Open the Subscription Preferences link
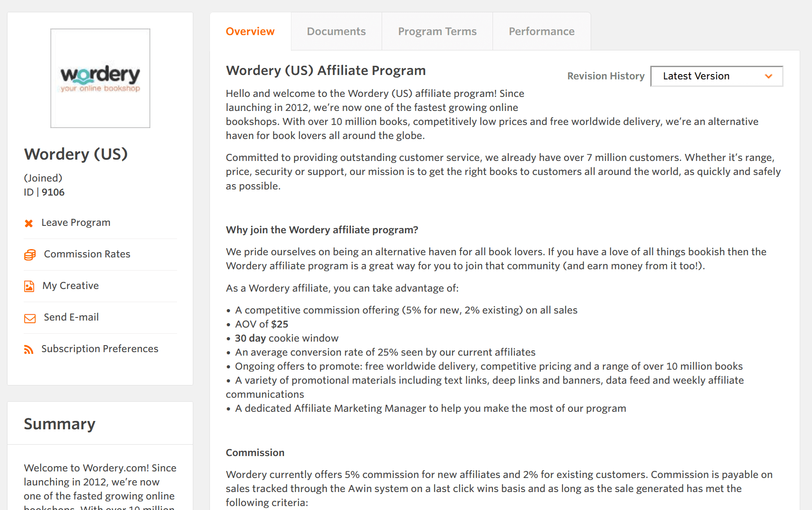Viewport: 812px width, 510px height. pyautogui.click(x=100, y=349)
